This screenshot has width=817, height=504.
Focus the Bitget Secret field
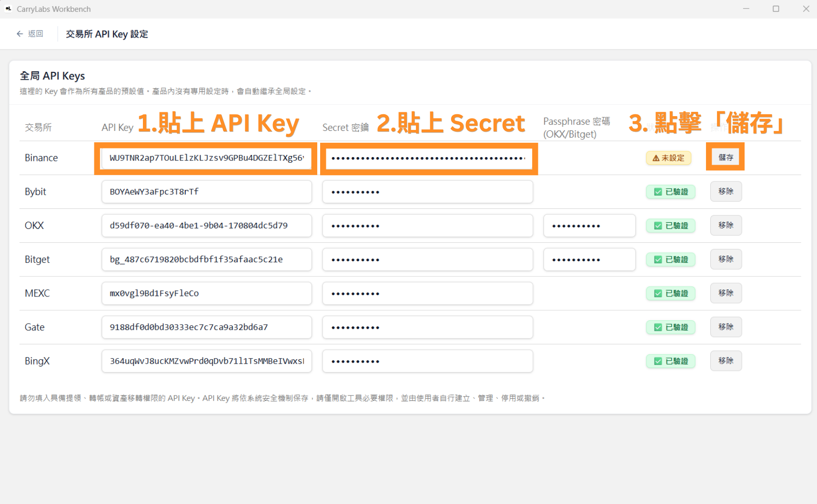click(x=427, y=259)
